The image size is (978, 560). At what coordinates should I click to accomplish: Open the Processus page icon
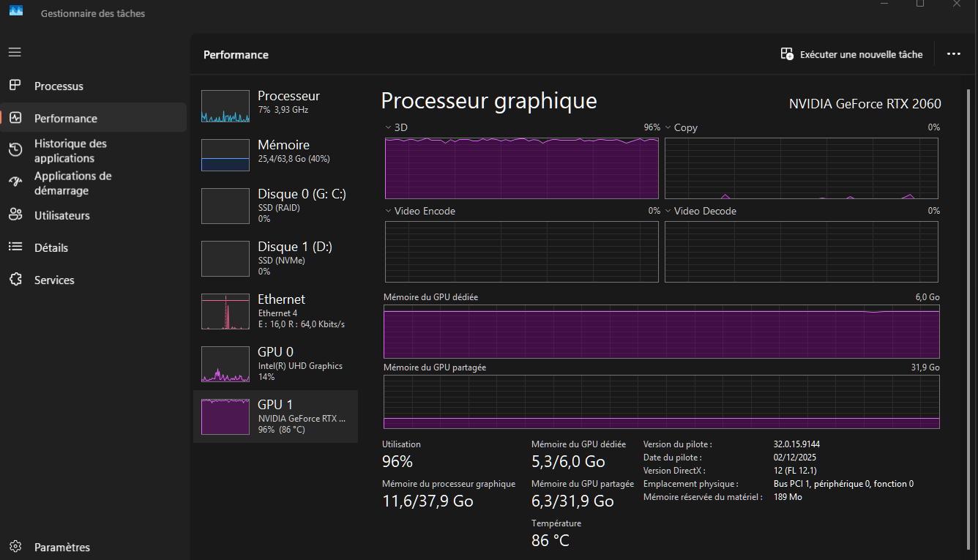[15, 86]
